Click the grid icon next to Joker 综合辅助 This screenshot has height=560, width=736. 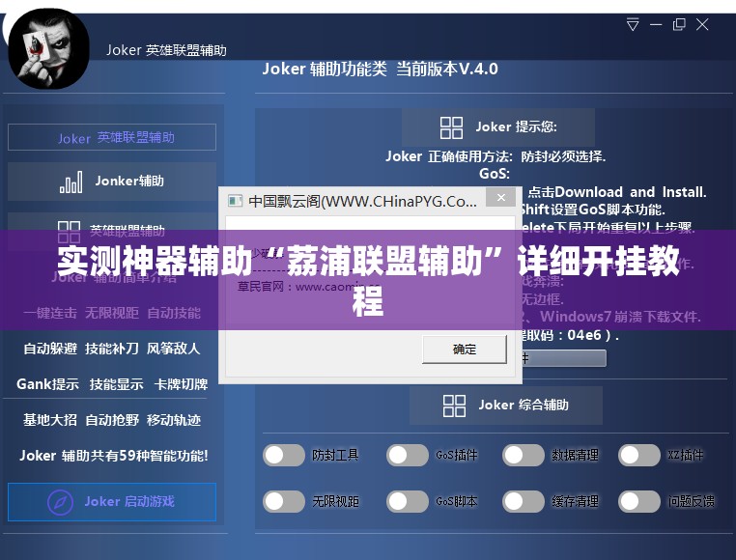click(x=454, y=406)
